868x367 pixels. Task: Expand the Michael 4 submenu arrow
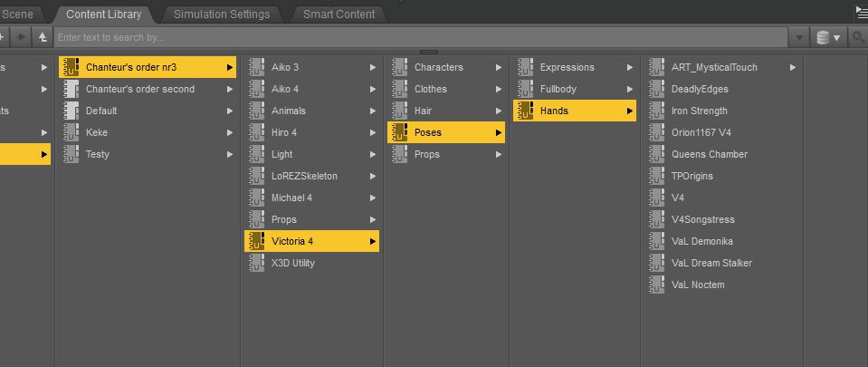(373, 198)
